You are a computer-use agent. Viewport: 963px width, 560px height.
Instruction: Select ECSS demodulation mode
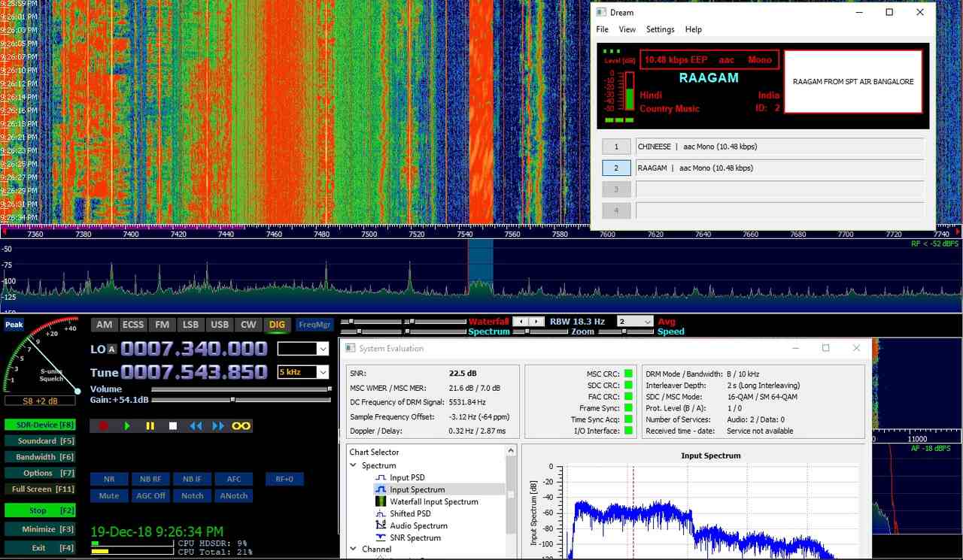point(132,325)
